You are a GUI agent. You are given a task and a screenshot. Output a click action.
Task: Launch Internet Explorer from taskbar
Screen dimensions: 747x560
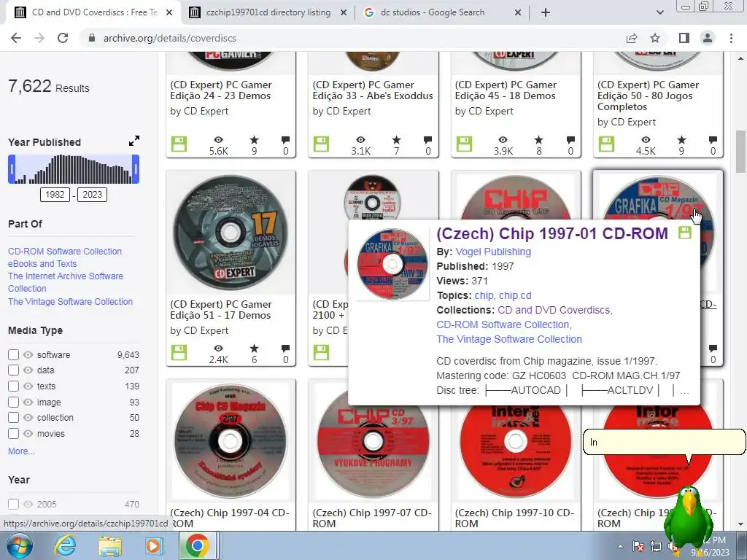tap(65, 545)
